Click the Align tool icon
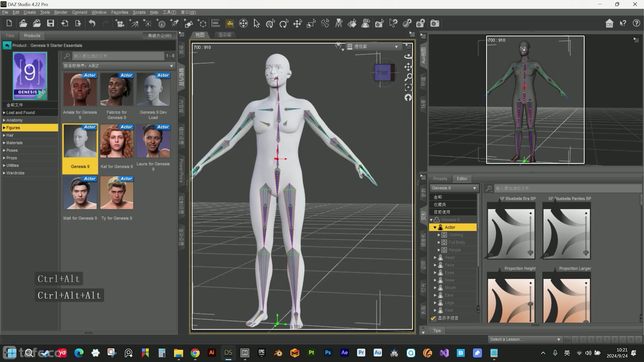Viewport: 644px width, 362px height. [216, 23]
